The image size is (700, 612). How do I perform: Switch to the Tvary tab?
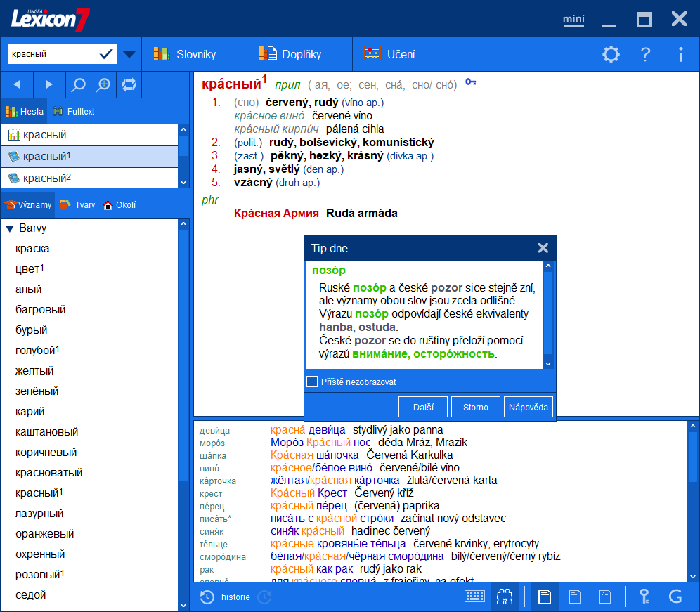(78, 205)
